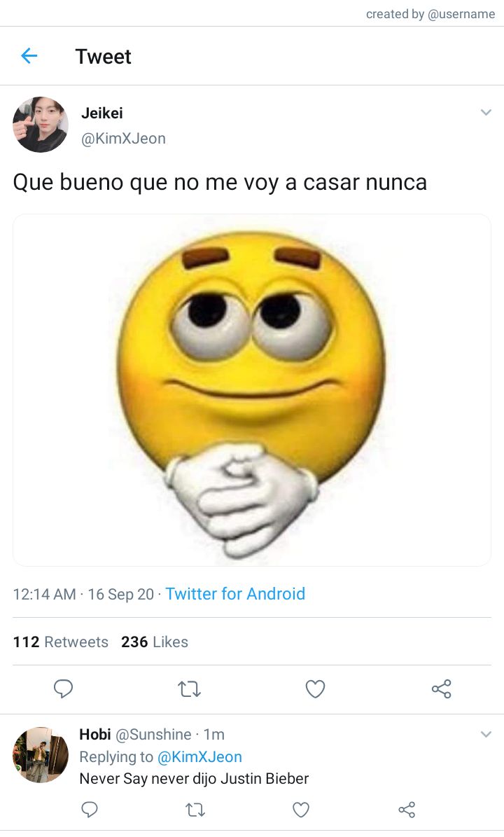Viewport: 504px width, 837px height.
Task: Open Jeikei's profile picture
Action: click(x=41, y=125)
